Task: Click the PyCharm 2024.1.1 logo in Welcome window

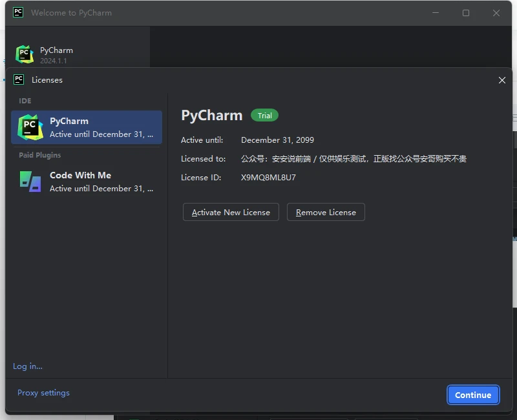Action: tap(25, 54)
